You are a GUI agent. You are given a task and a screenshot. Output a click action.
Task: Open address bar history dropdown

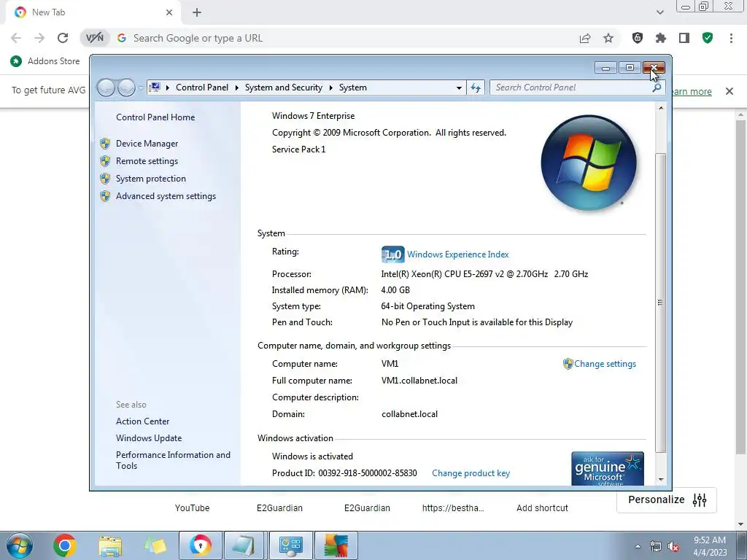tap(459, 87)
